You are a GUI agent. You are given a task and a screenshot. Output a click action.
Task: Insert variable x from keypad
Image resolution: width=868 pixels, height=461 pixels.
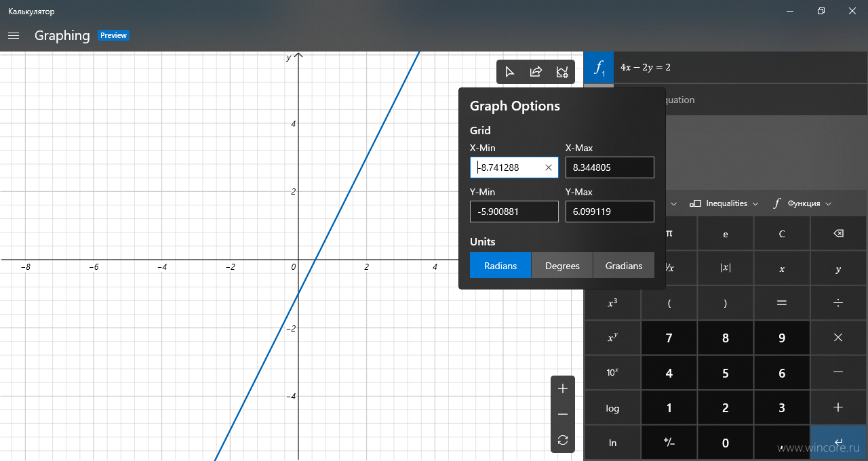pos(782,268)
